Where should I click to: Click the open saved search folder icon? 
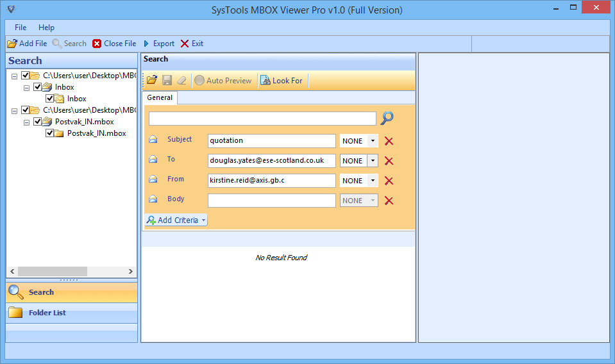[152, 80]
